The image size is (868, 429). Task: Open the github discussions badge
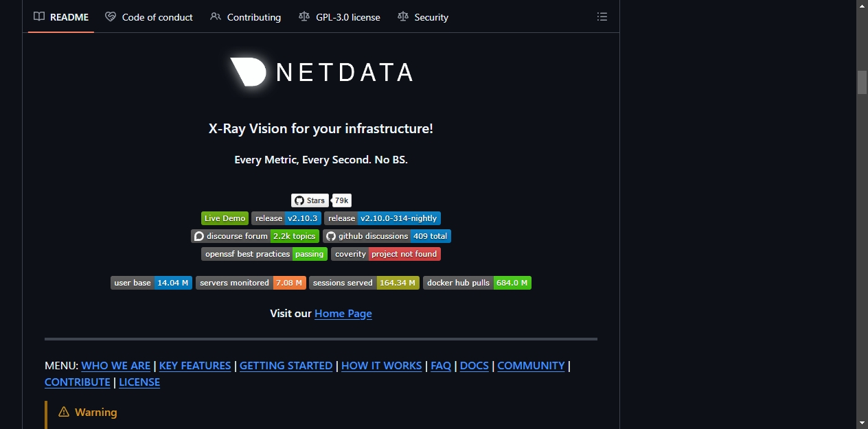387,236
